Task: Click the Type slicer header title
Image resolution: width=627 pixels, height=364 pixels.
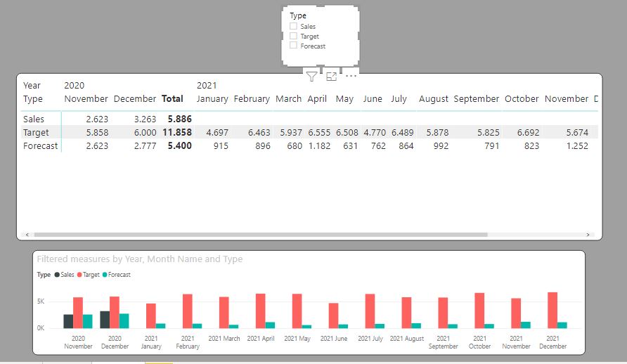Action: (298, 15)
